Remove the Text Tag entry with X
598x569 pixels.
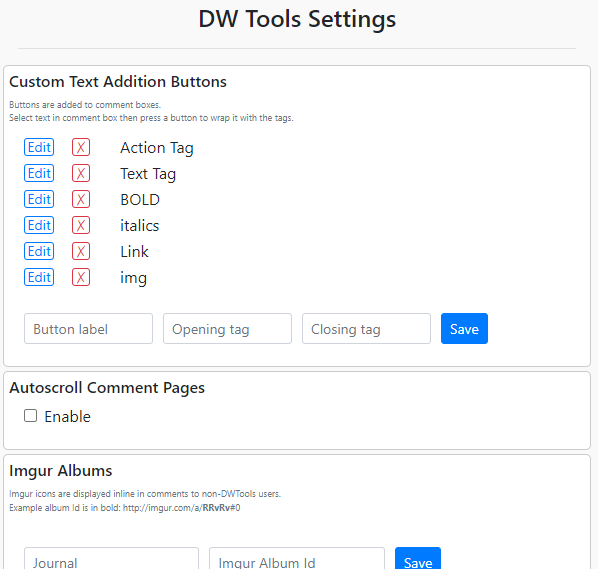(x=81, y=173)
